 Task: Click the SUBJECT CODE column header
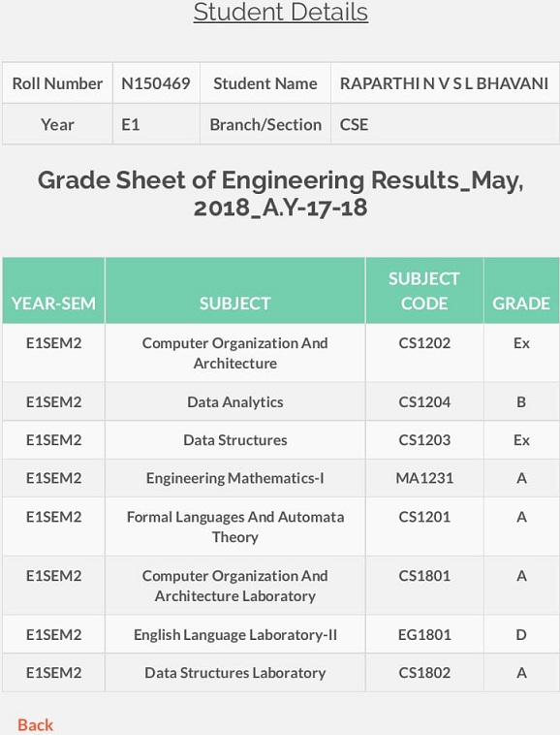point(424,290)
